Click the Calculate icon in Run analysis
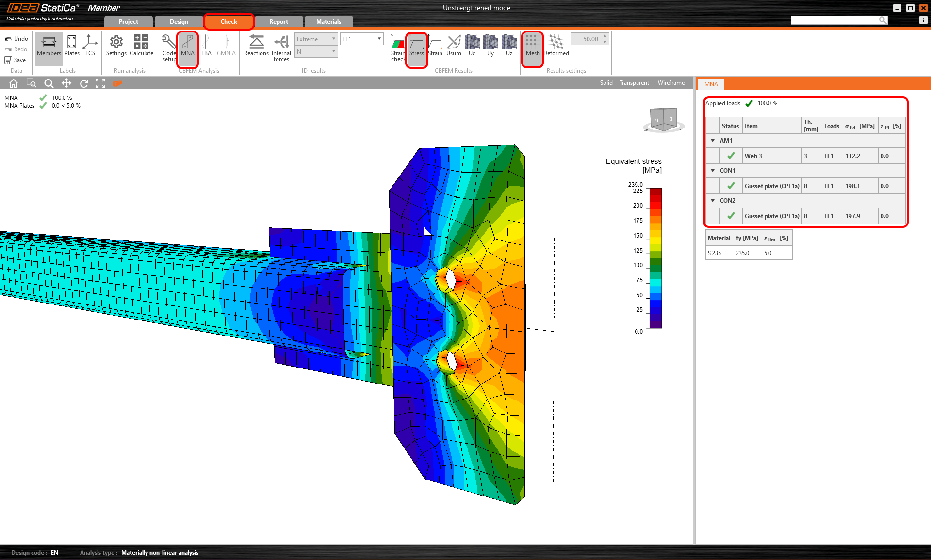 141,46
